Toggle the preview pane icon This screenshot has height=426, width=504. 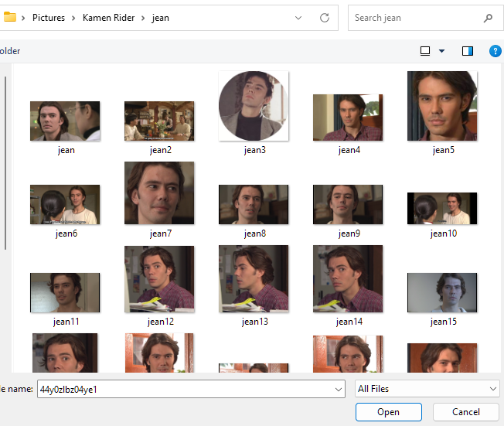468,51
